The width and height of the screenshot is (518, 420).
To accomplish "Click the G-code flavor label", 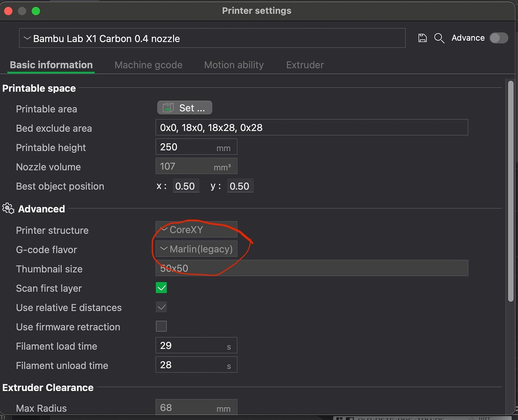I will point(46,250).
